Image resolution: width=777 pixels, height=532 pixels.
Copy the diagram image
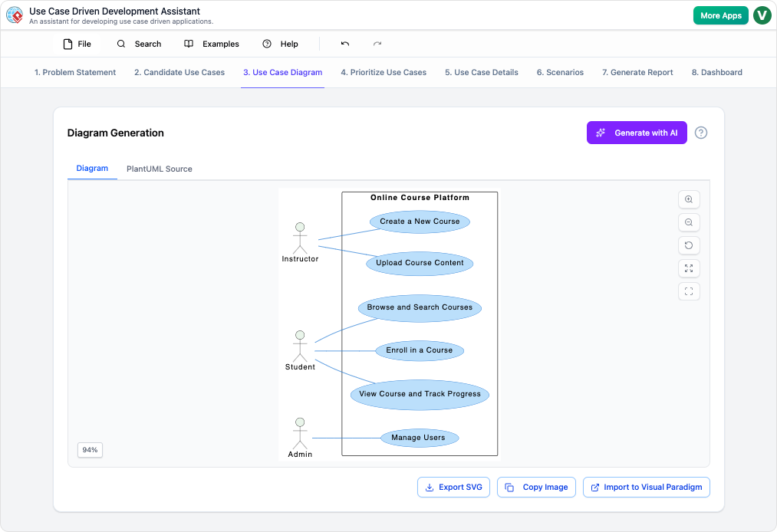tap(536, 487)
